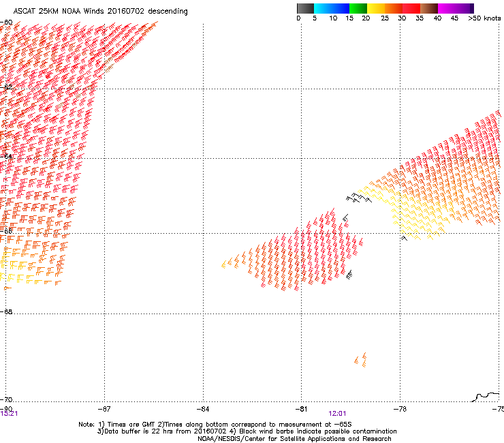Click the purple 12:01 time stamp
504x443 pixels.
point(337,414)
